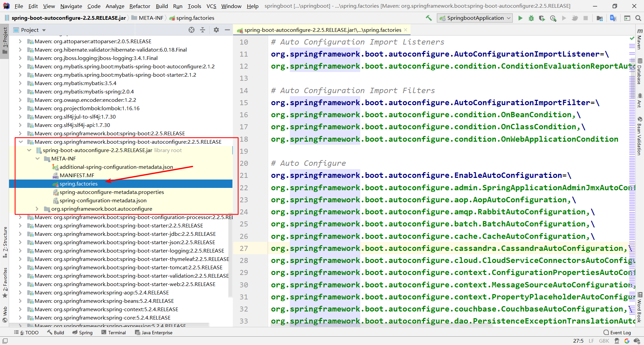Viewport: 644px width, 345px height.
Task: Click the Build Project hammer icon
Action: click(429, 18)
